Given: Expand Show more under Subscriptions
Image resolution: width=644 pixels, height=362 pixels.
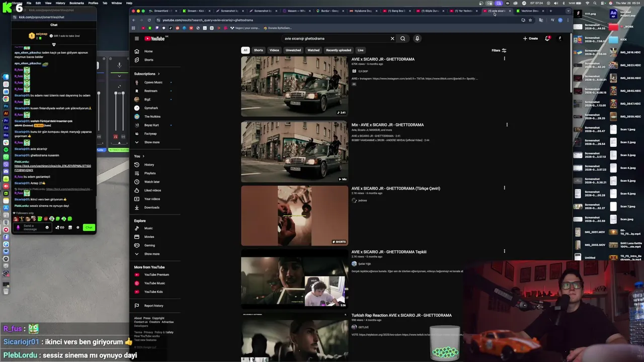Looking at the screenshot, I should tap(151, 142).
